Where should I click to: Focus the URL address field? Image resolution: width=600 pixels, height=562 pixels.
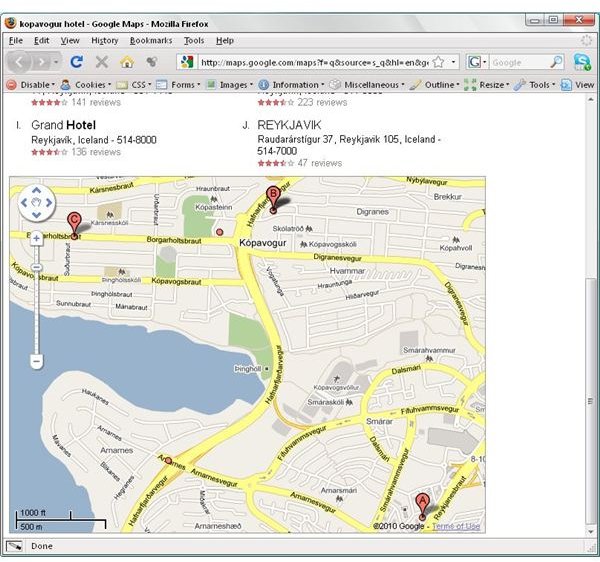point(315,62)
